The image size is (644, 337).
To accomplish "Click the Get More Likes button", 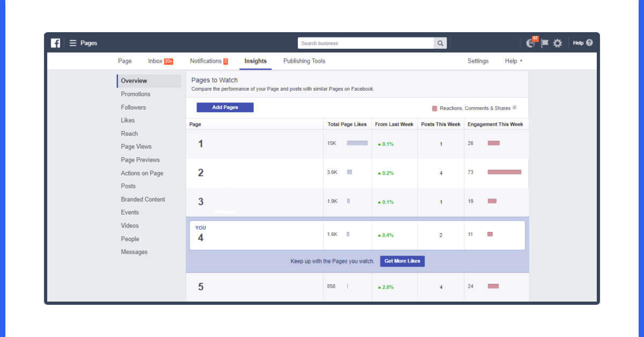I will pos(402,261).
